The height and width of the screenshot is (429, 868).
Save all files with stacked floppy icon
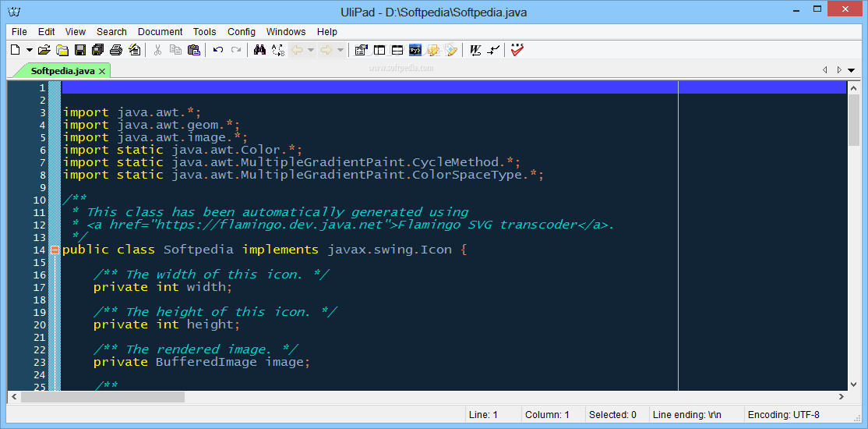tap(98, 50)
